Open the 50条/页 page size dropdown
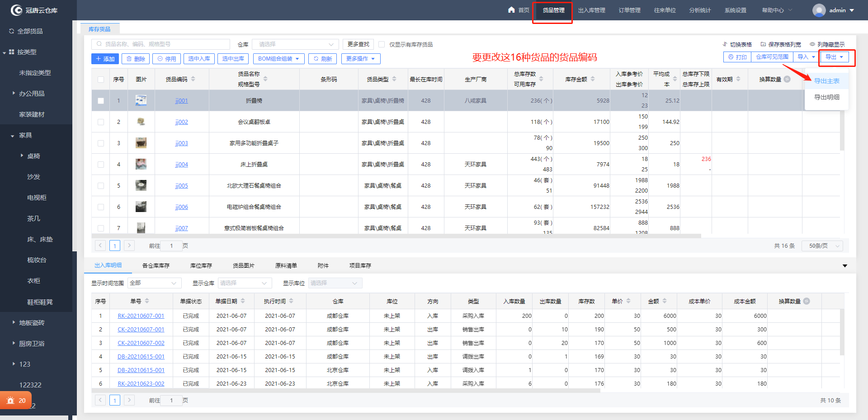 click(823, 246)
